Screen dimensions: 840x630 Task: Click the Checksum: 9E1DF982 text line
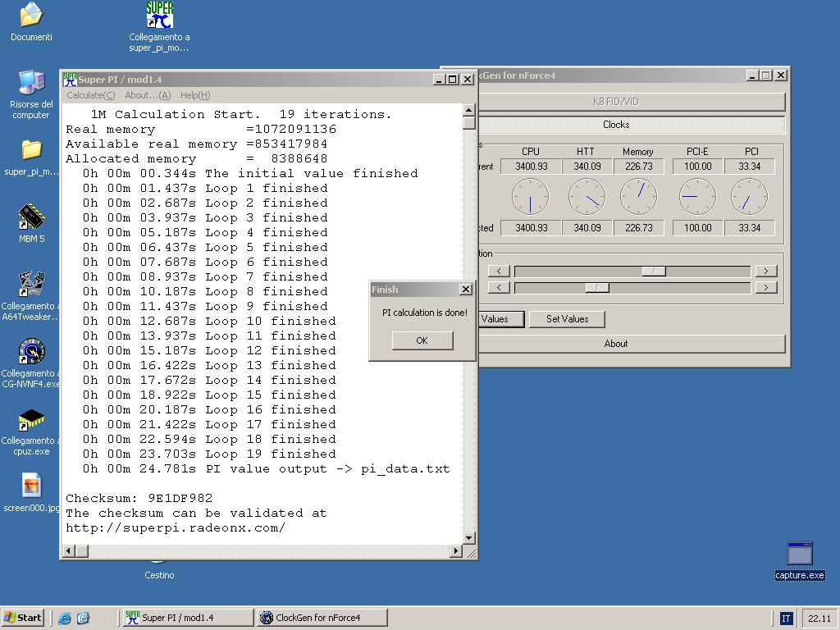(139, 498)
